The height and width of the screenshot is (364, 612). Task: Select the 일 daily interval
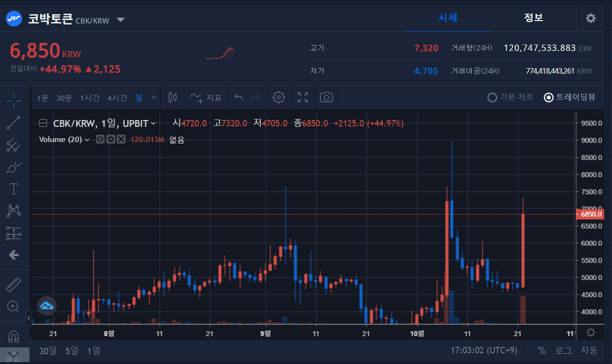tap(139, 98)
